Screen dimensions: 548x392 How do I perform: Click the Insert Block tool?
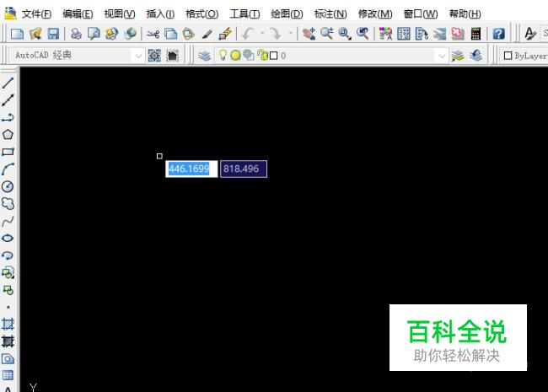tap(8, 272)
